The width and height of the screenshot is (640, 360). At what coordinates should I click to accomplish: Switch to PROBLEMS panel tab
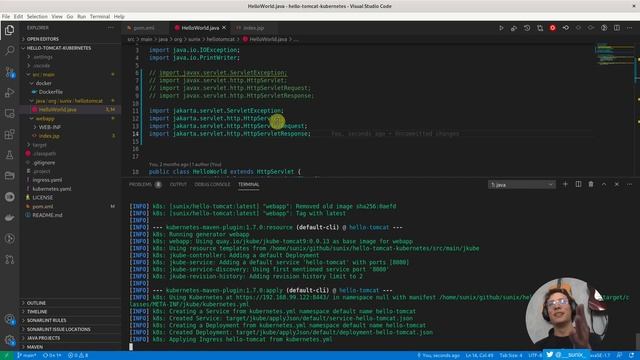point(145,184)
